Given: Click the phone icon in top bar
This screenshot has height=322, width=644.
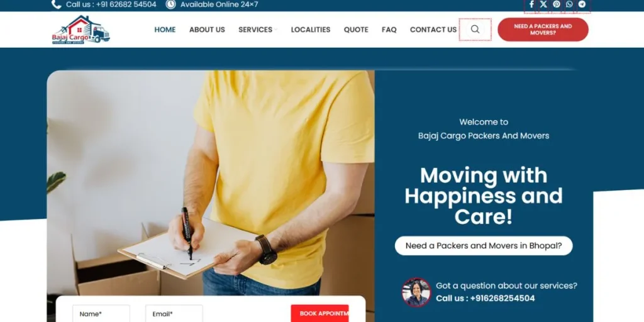Looking at the screenshot, I should point(56,4).
